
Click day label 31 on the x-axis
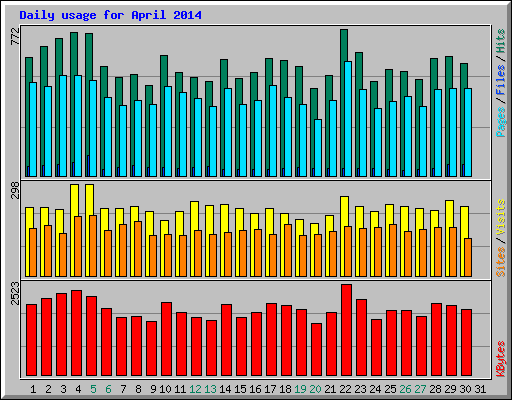[x=480, y=389]
